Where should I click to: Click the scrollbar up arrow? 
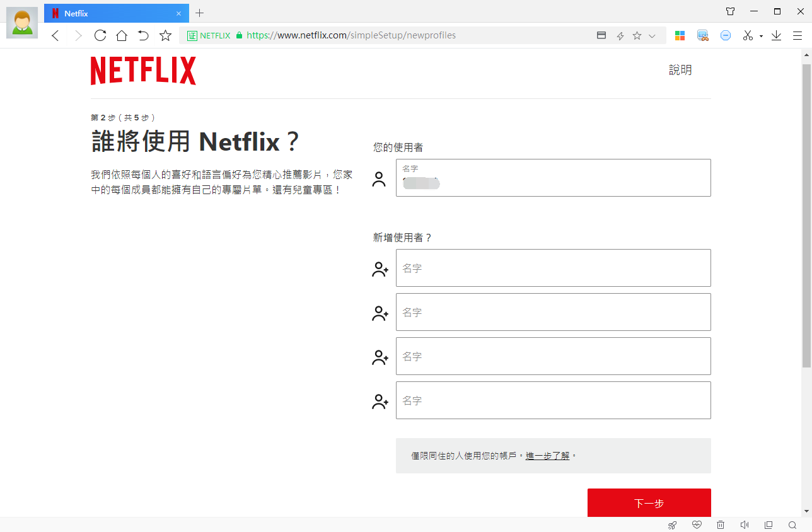pyautogui.click(x=806, y=55)
